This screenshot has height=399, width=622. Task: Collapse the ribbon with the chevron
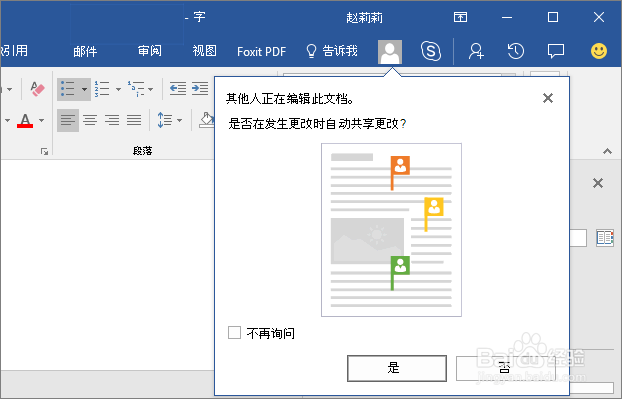point(607,151)
